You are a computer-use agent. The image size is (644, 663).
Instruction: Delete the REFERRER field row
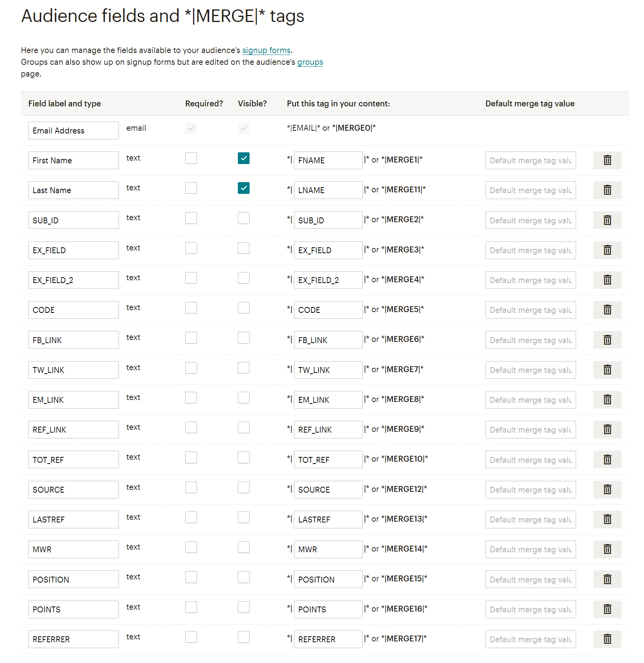pos(607,639)
